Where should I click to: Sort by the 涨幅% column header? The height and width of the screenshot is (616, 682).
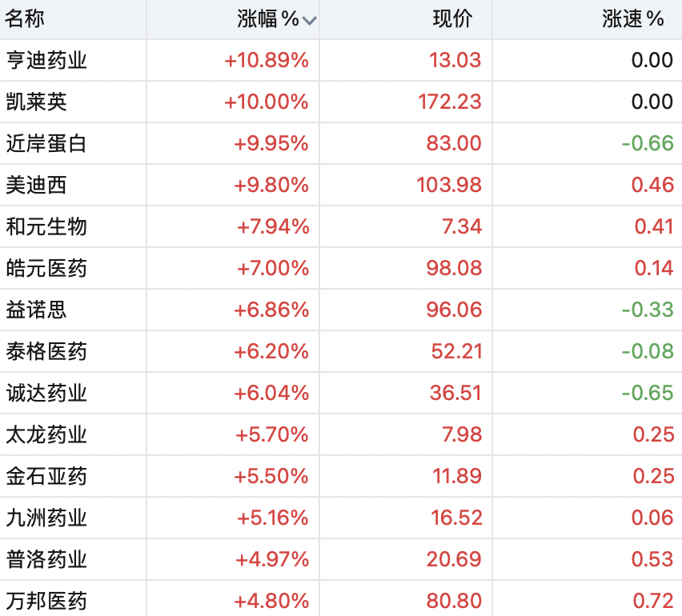(268, 19)
